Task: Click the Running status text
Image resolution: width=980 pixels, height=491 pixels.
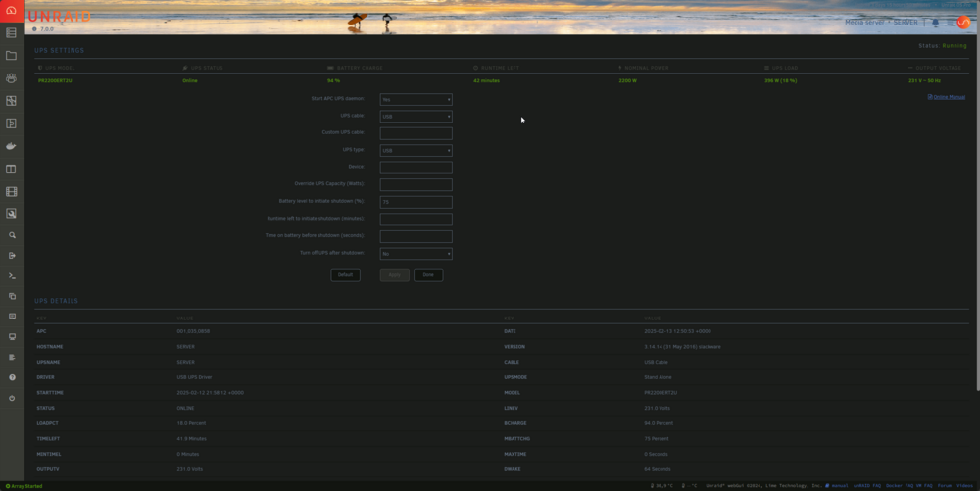Action: pos(955,46)
